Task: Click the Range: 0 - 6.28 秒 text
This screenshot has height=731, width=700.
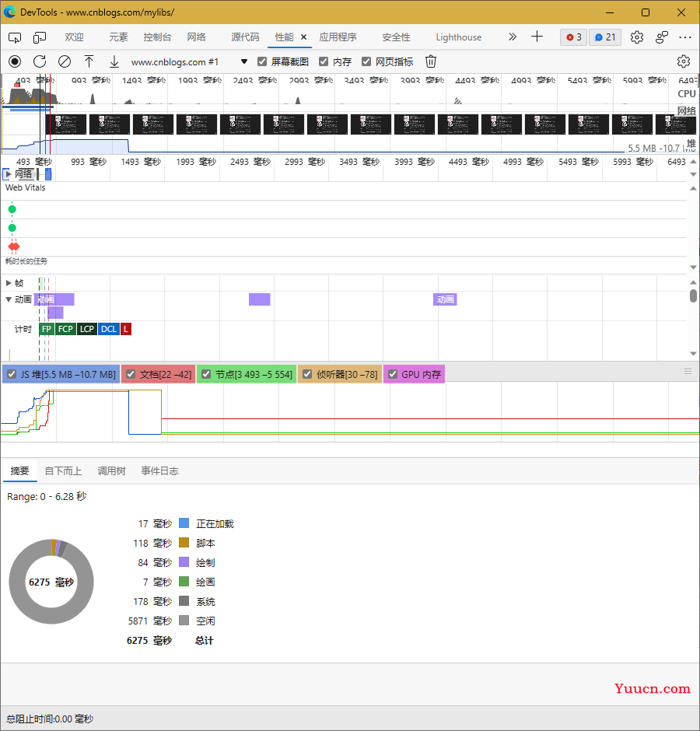Action: click(x=47, y=496)
